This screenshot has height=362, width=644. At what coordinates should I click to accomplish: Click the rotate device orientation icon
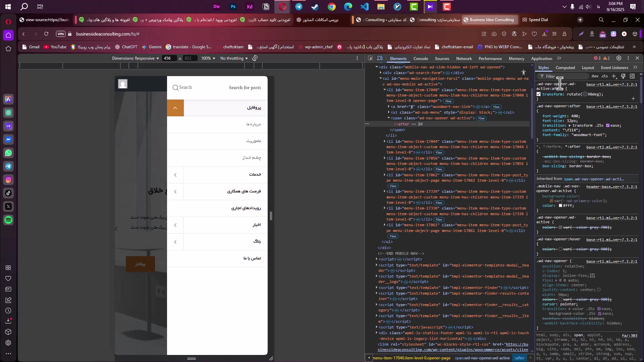pyautogui.click(x=255, y=58)
